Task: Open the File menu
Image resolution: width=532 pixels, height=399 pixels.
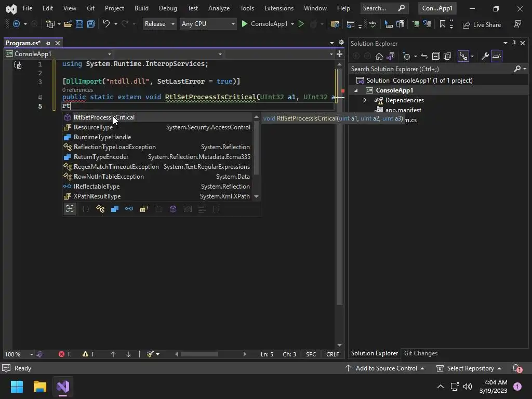Action: 28,8
